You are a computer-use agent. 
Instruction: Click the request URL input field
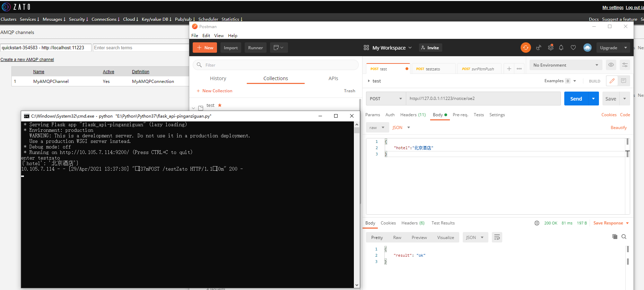pos(483,99)
